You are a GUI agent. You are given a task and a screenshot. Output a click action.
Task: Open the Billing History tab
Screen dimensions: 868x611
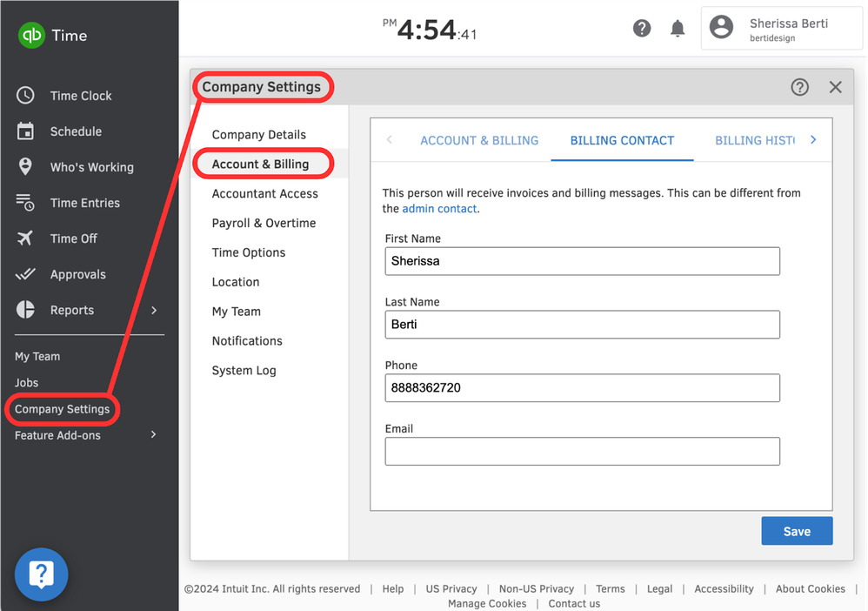pyautogui.click(x=755, y=140)
